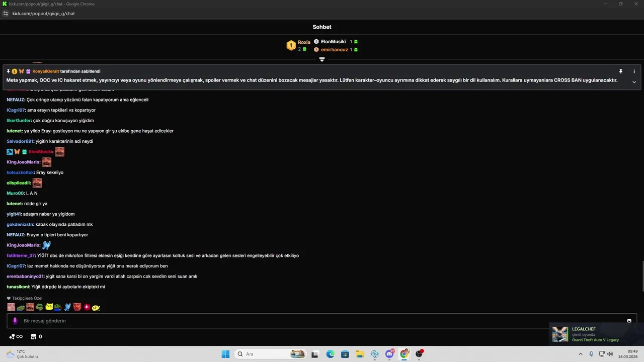Click username fatihterim_37
The width and height of the screenshot is (644, 362).
21,255
